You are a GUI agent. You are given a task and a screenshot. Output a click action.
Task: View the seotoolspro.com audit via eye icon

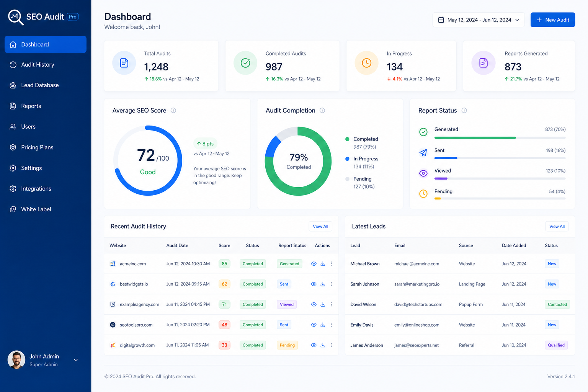(314, 325)
